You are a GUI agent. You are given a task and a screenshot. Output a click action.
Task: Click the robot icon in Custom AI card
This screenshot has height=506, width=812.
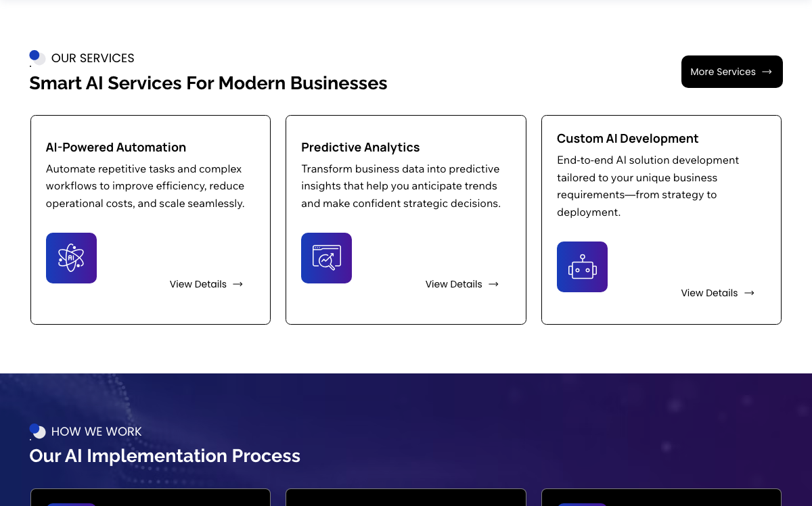(x=582, y=267)
